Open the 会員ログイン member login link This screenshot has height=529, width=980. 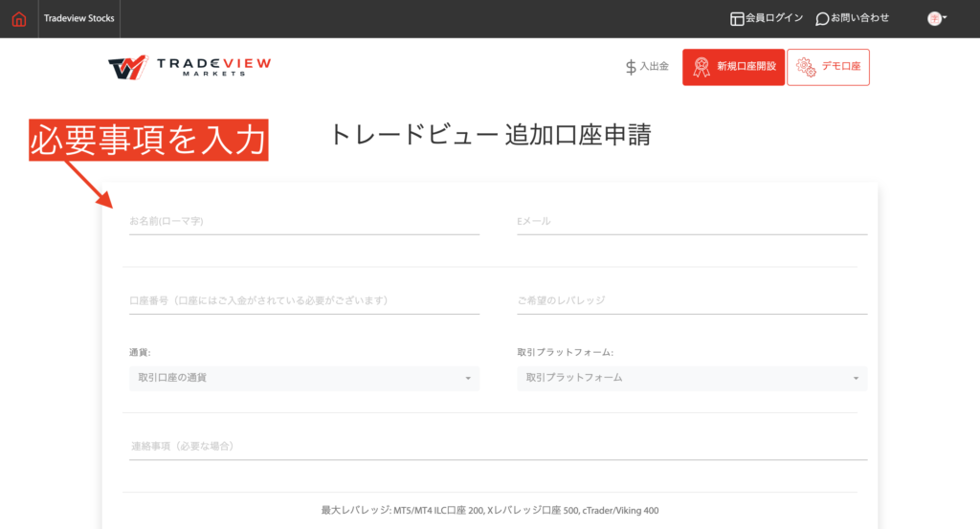(x=773, y=18)
